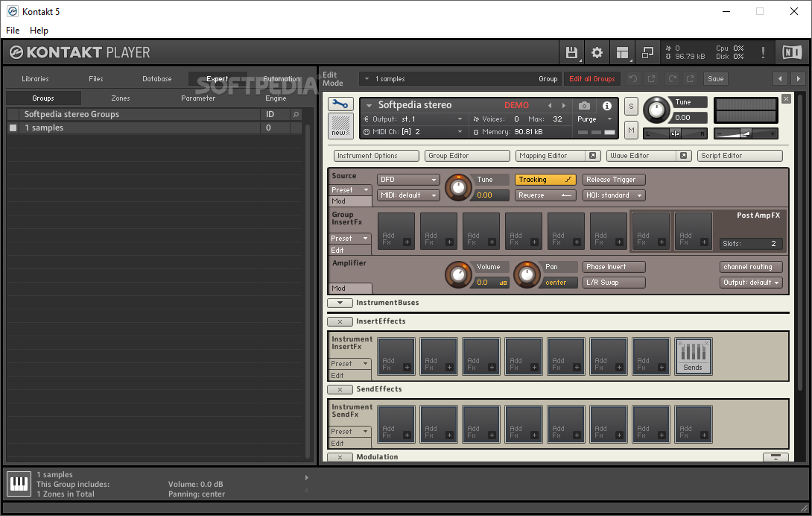This screenshot has width=812, height=516.
Task: Open the DFD source mode dropdown
Action: point(408,180)
